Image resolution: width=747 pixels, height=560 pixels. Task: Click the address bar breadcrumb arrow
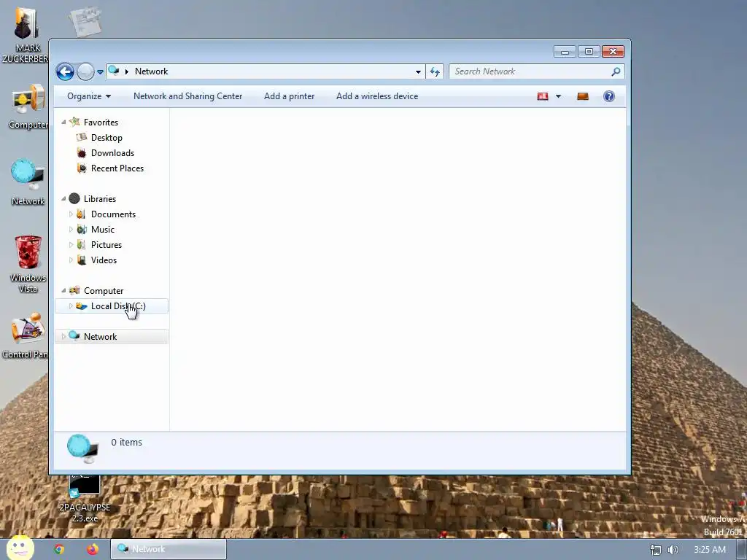(x=127, y=71)
